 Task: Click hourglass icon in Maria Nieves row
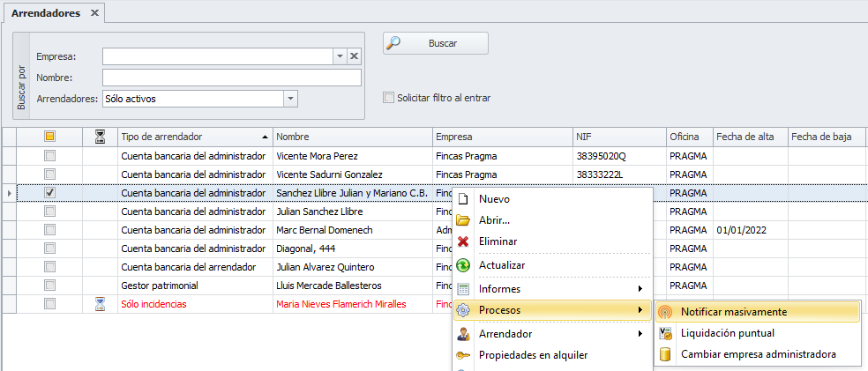pos(100,303)
